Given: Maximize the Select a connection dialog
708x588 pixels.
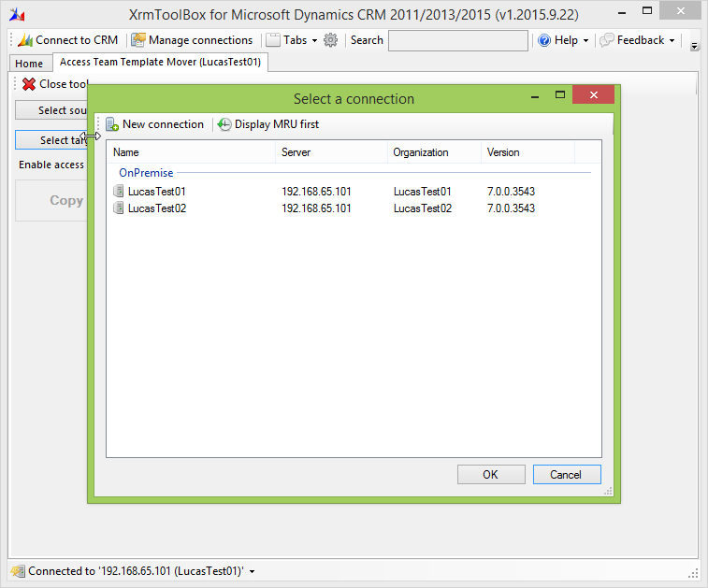Looking at the screenshot, I should point(560,94).
